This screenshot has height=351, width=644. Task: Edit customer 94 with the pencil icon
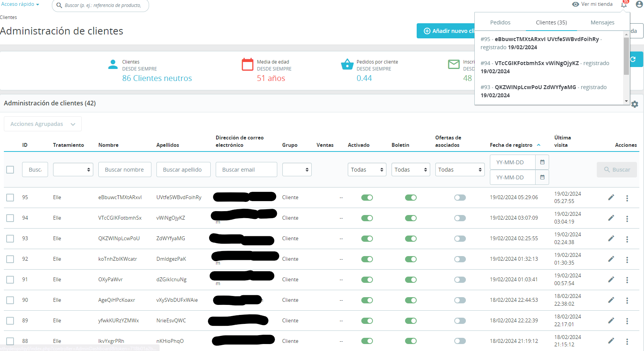(x=611, y=218)
